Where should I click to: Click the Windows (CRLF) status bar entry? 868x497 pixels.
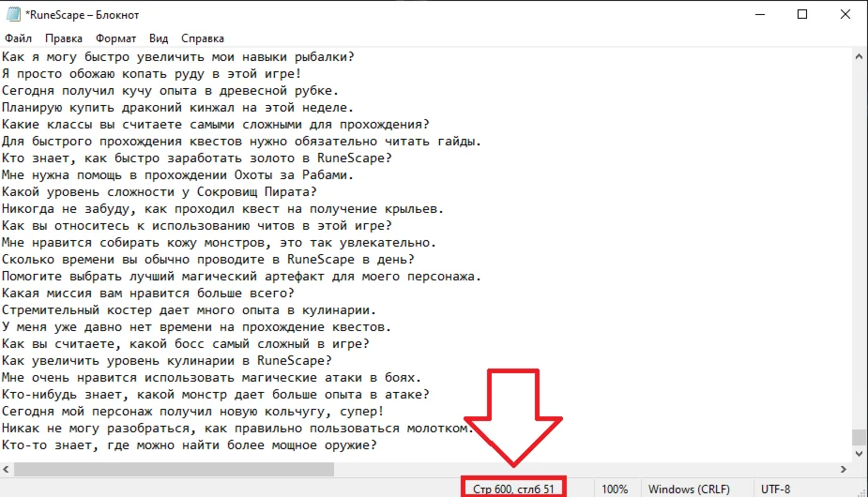[689, 489]
